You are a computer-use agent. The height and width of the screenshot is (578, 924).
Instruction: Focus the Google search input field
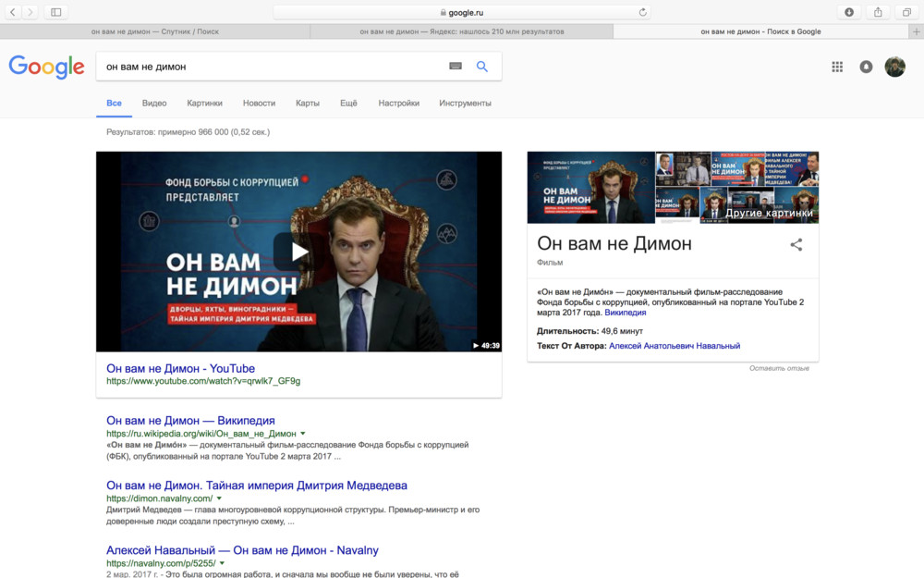tap(271, 67)
